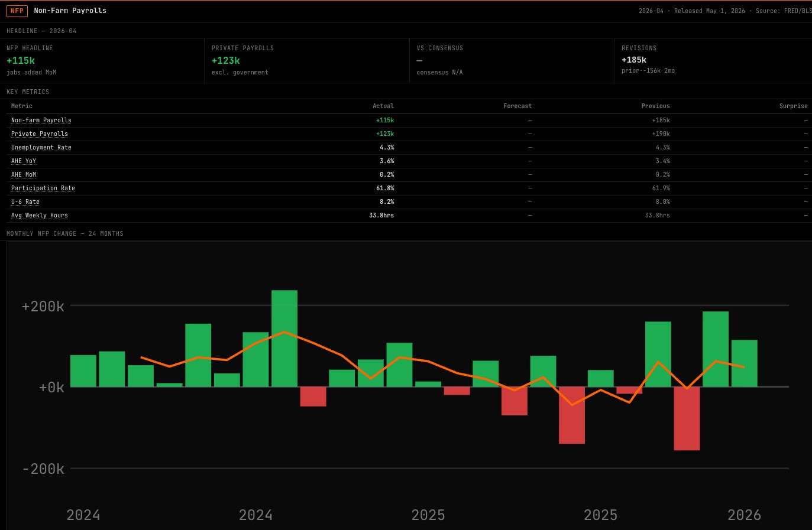
Task: Click the +0k y-axis label
Action: point(51,387)
